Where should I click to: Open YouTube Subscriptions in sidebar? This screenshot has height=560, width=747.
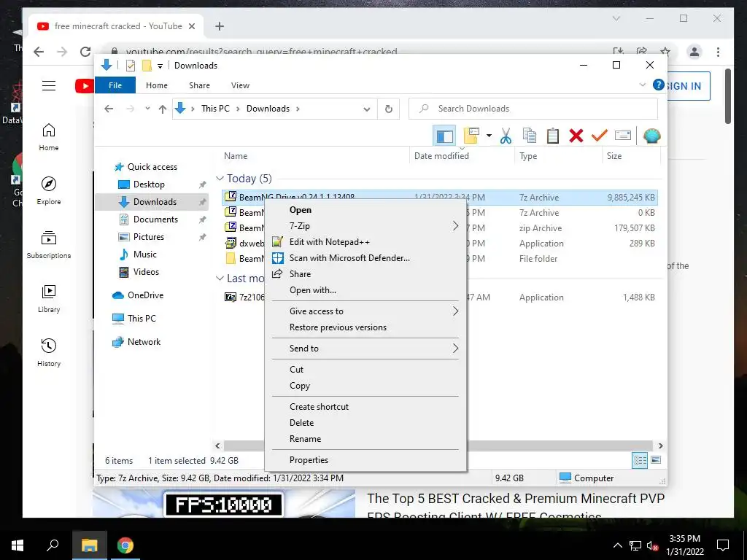tap(49, 245)
